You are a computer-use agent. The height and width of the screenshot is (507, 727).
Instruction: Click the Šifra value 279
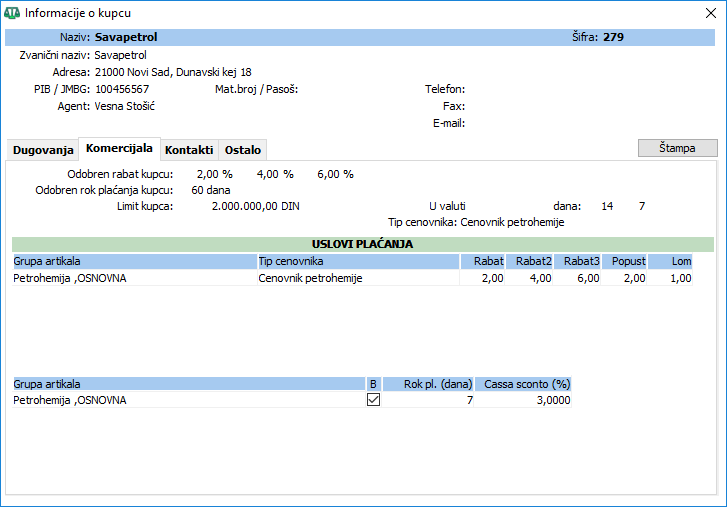coord(613,37)
